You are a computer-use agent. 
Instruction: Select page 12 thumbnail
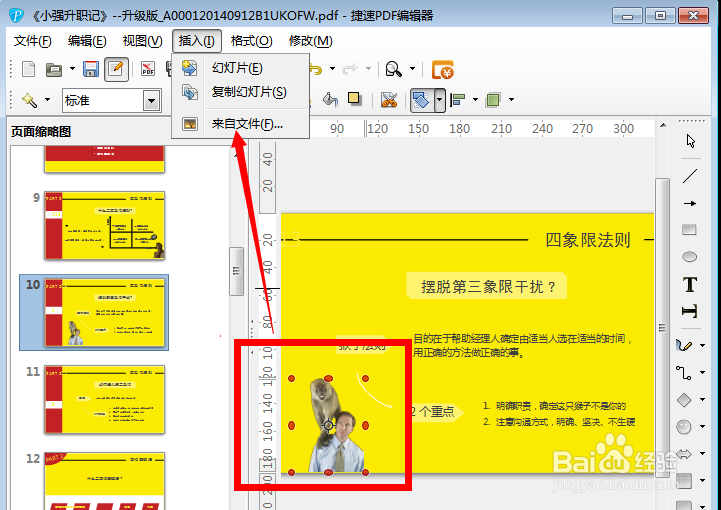(104, 481)
